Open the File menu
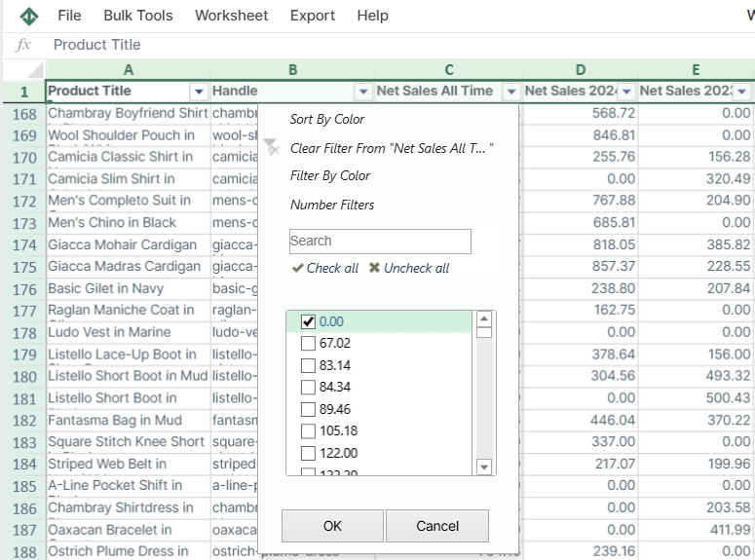 (x=69, y=16)
